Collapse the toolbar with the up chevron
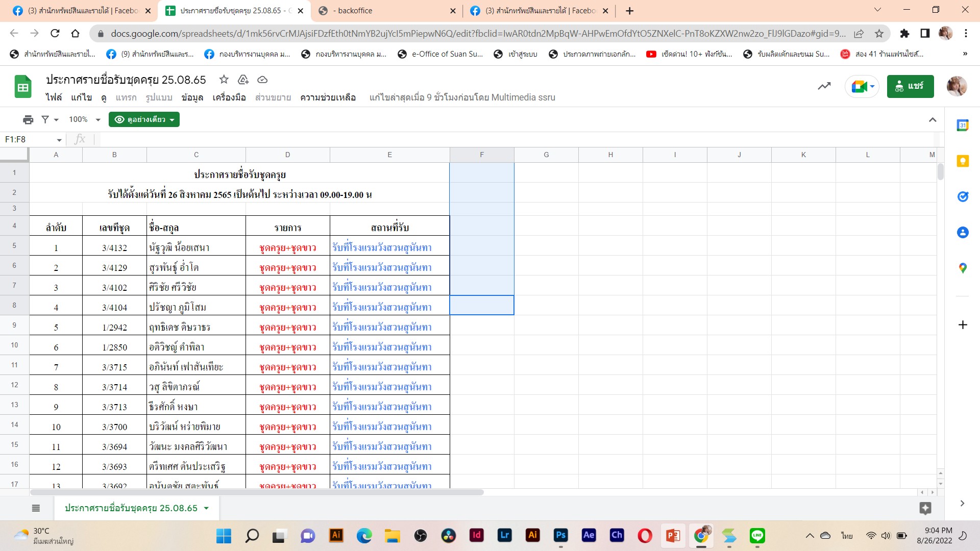980x551 pixels. (x=933, y=119)
